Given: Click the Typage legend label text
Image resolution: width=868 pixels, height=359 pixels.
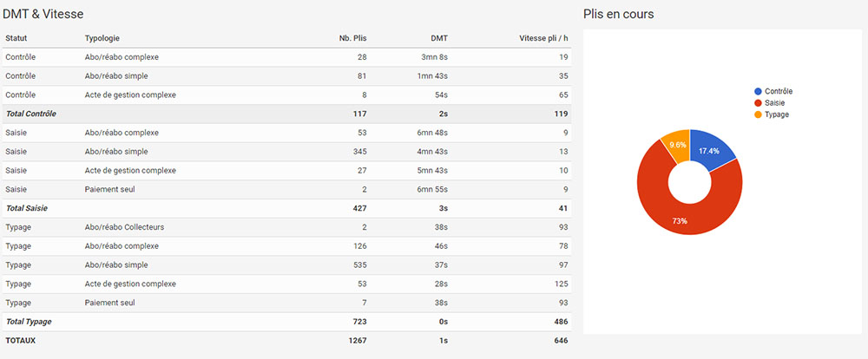Looking at the screenshot, I should 779,114.
